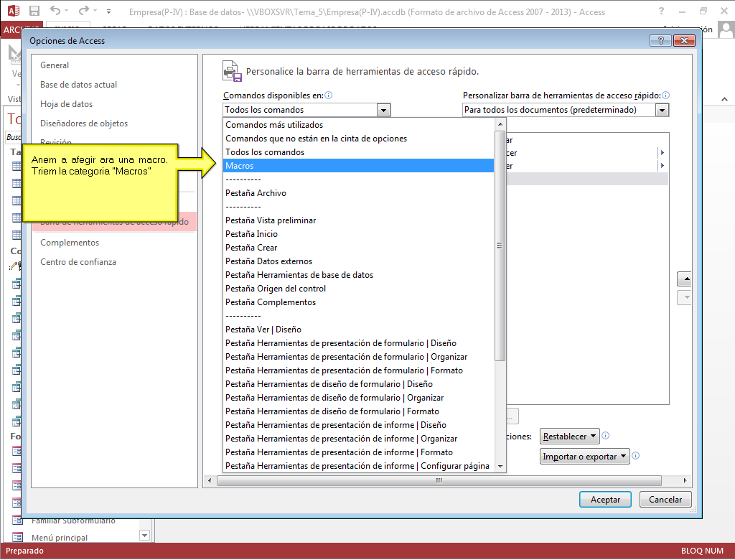Choose Pestaña Herramientas de base de datos
The image size is (735, 560).
(x=359, y=274)
